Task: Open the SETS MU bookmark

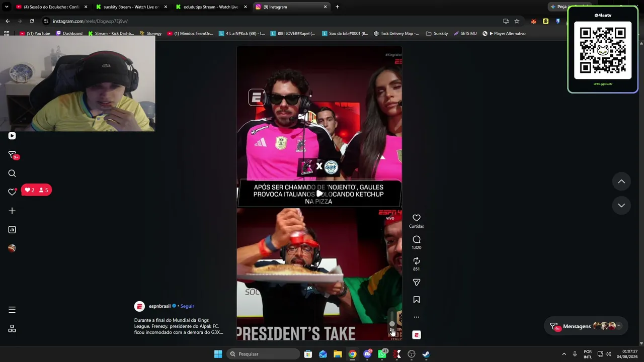Action: point(465,33)
